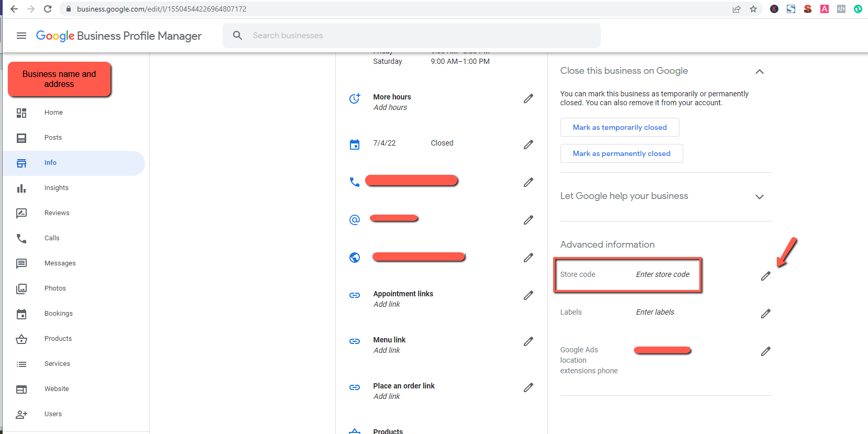
Task: Click Enter store code placeholder text
Action: pyautogui.click(x=663, y=274)
